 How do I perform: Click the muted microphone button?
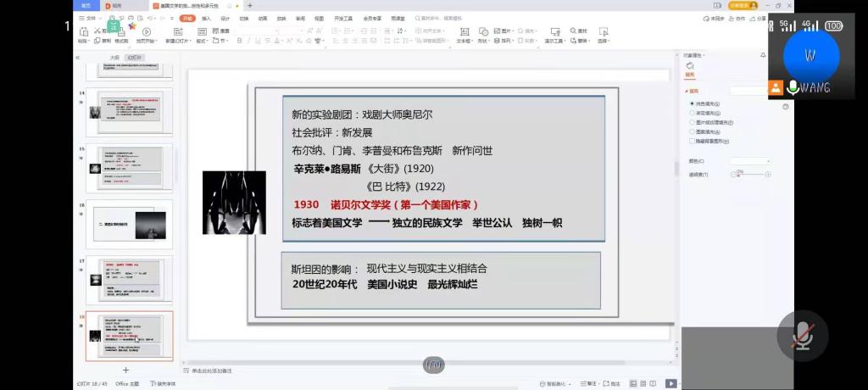(802, 336)
